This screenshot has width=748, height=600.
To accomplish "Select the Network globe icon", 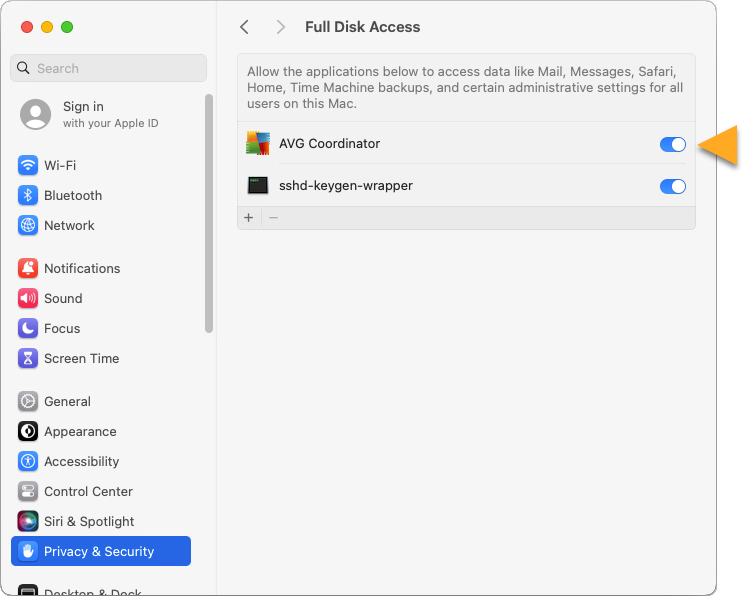I will 28,225.
